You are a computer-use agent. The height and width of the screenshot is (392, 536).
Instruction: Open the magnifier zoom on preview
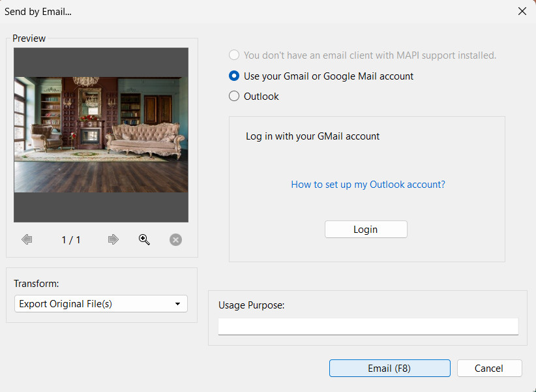(144, 239)
